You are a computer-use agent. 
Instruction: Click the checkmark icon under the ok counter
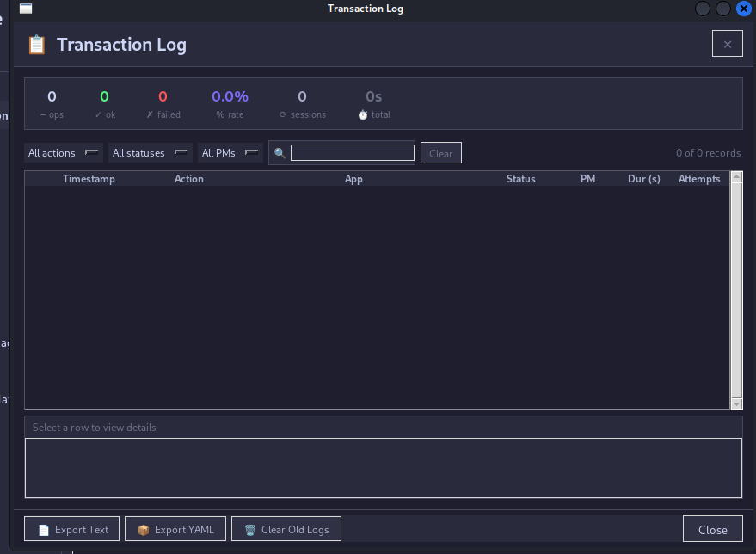click(97, 114)
